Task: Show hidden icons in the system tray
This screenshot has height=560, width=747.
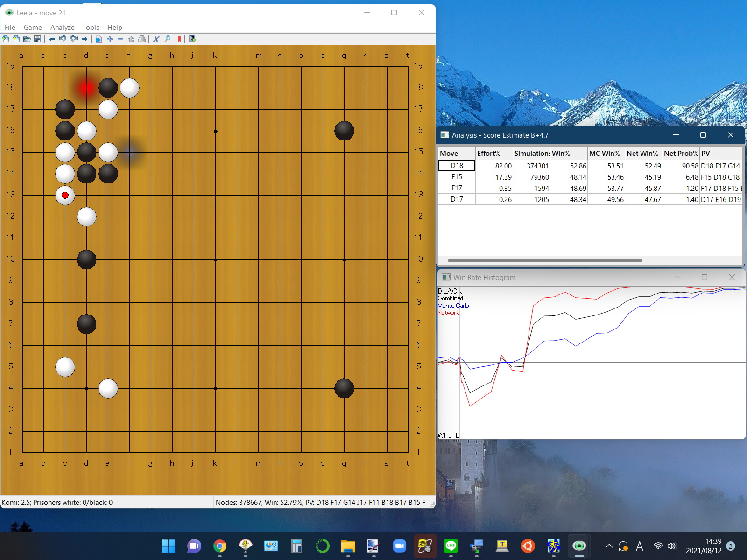Action: (x=609, y=546)
